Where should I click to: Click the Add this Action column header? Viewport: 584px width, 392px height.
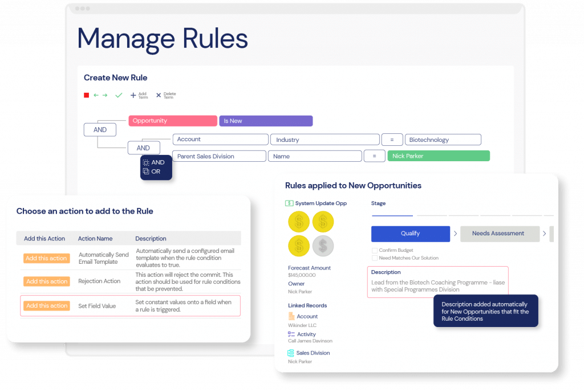point(44,238)
